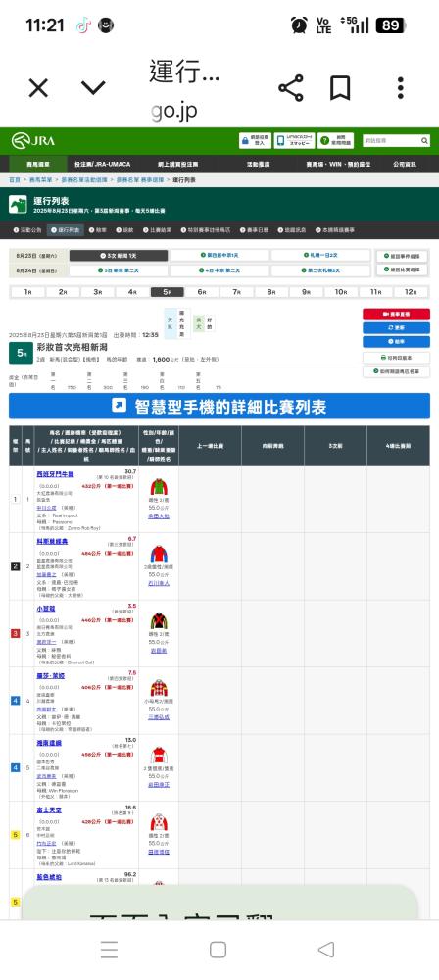This screenshot has height=980, width=439.
Task: Tap the TikTok notification icon
Action: point(83,25)
